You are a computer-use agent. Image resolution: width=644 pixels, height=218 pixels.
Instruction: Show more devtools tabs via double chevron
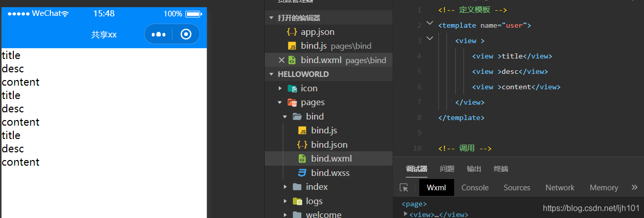pyautogui.click(x=635, y=188)
